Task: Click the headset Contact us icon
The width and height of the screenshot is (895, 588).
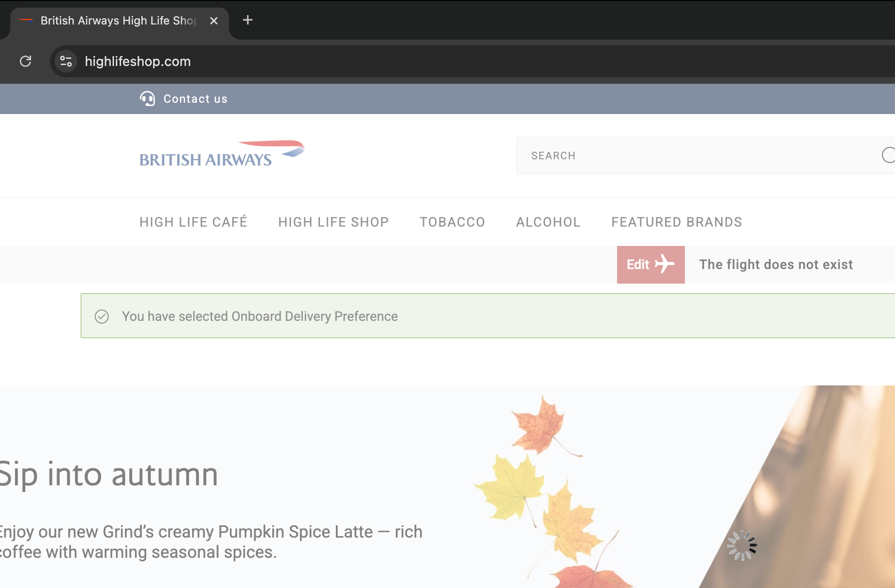Action: tap(147, 99)
